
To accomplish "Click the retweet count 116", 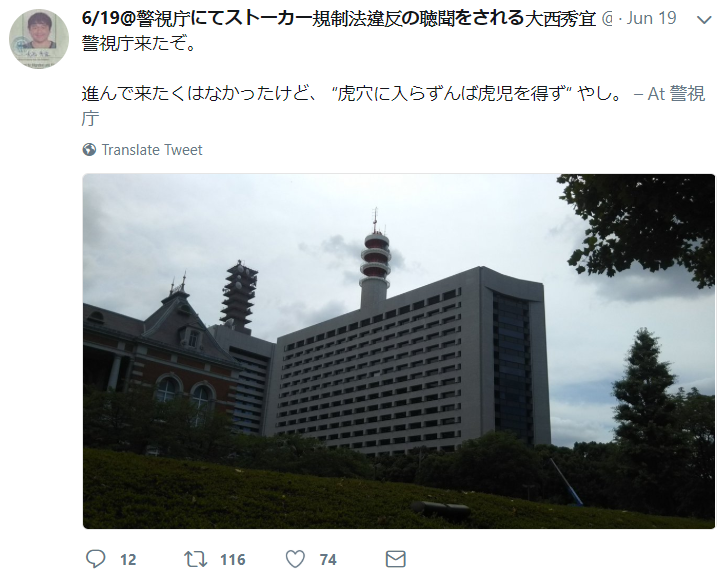I will click(232, 560).
